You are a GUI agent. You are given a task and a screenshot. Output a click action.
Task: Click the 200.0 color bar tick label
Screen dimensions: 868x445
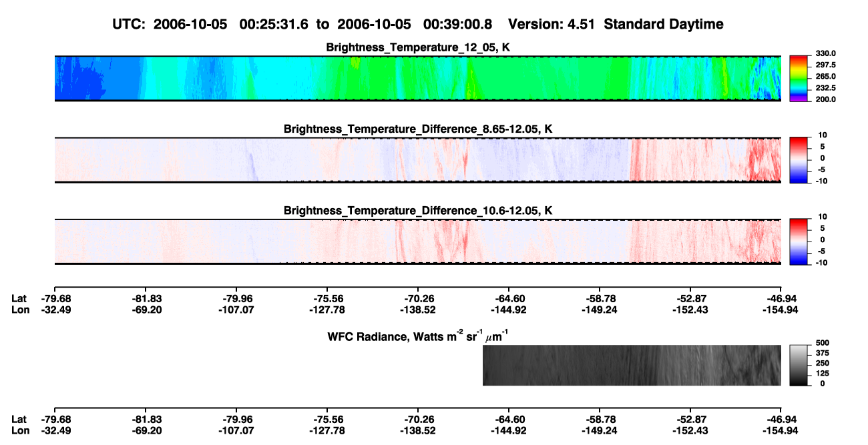(x=826, y=99)
